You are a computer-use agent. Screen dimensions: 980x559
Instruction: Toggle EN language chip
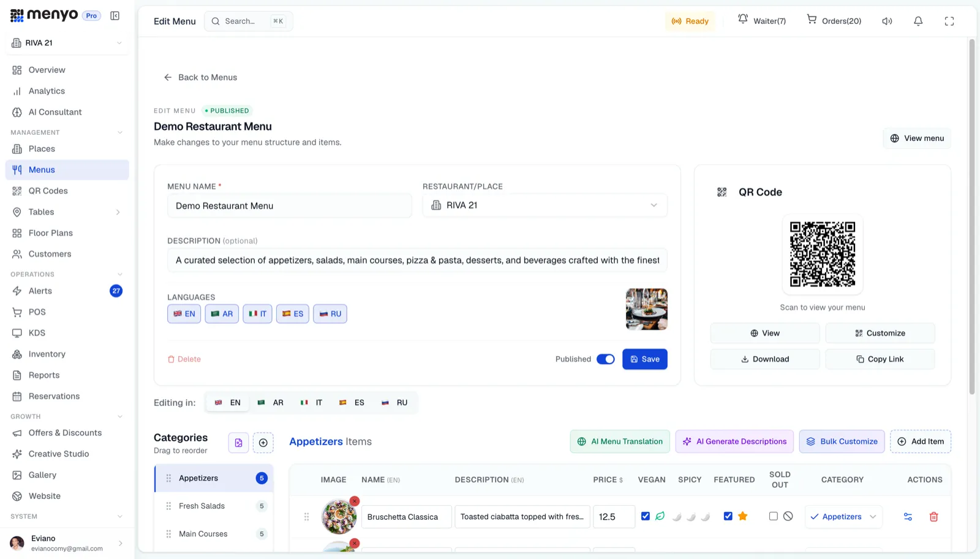(184, 314)
